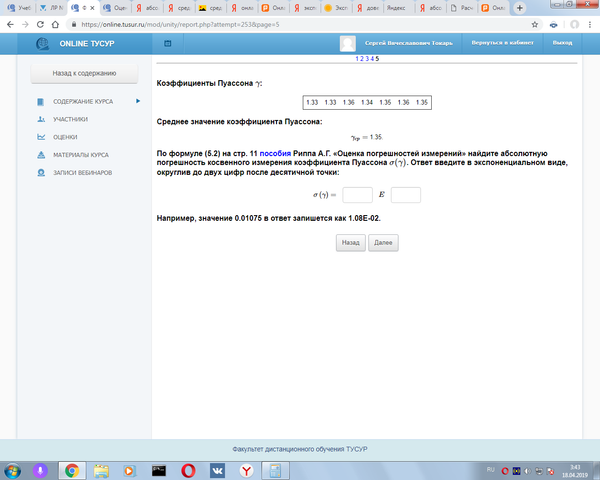Open Opera from the taskbar
600x480 pixels.
[x=187, y=469]
